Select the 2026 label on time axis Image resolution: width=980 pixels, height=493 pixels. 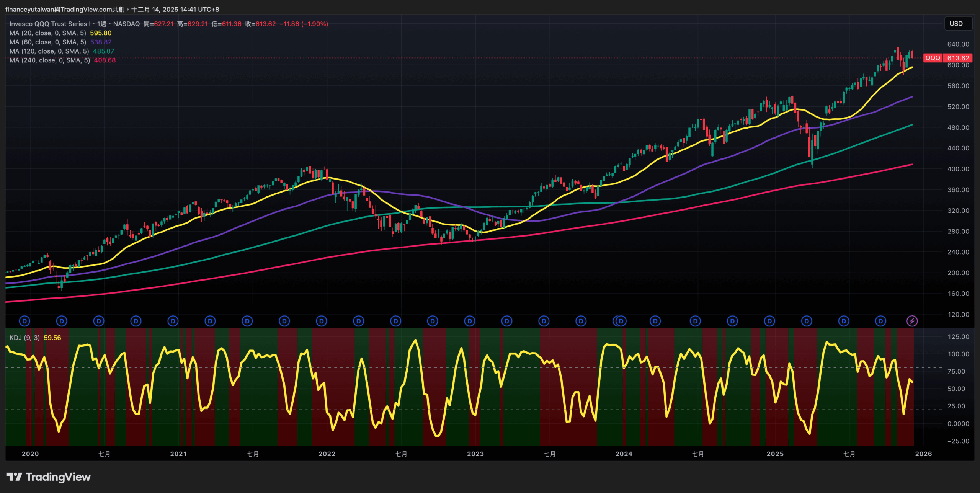[923, 454]
